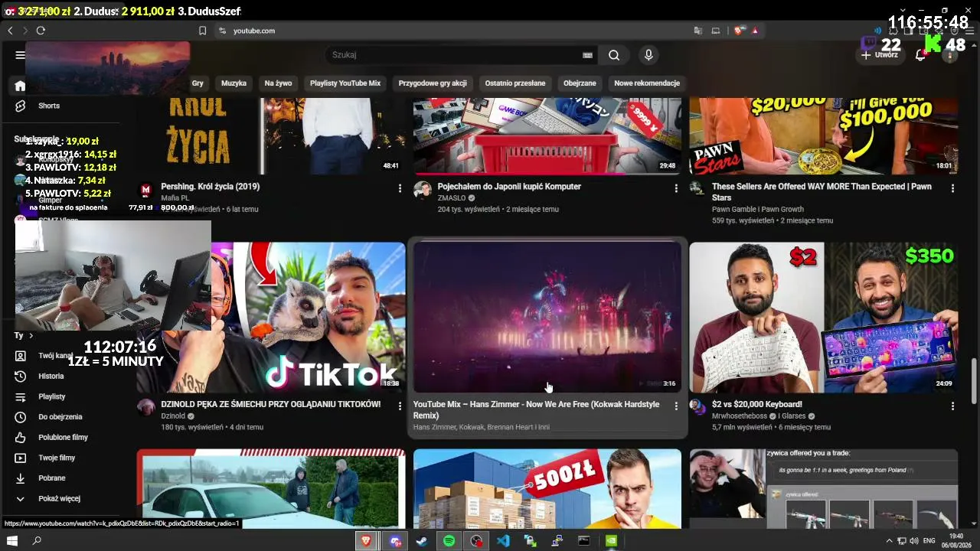Open the translate page icon in address bar
The width and height of the screenshot is (980, 551).
coord(698,31)
